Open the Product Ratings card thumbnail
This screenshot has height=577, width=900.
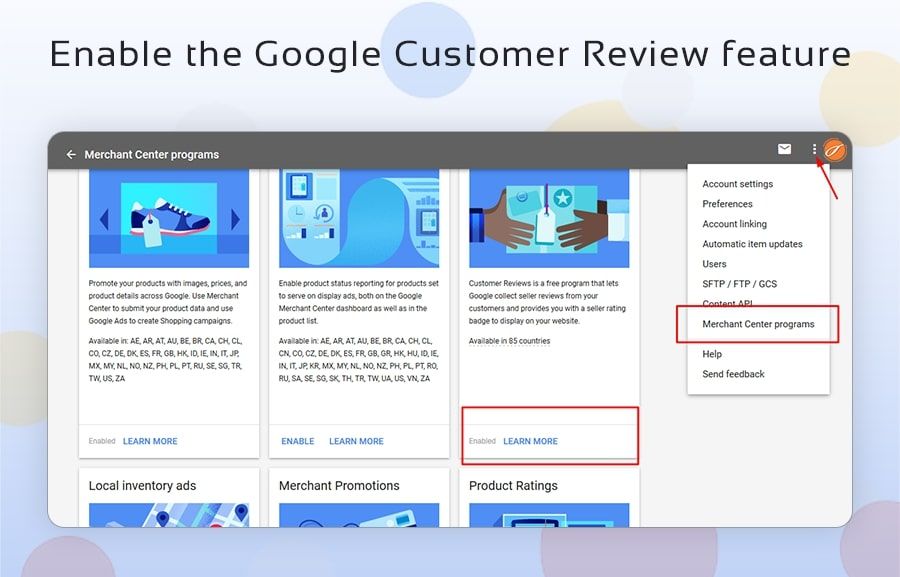point(549,514)
